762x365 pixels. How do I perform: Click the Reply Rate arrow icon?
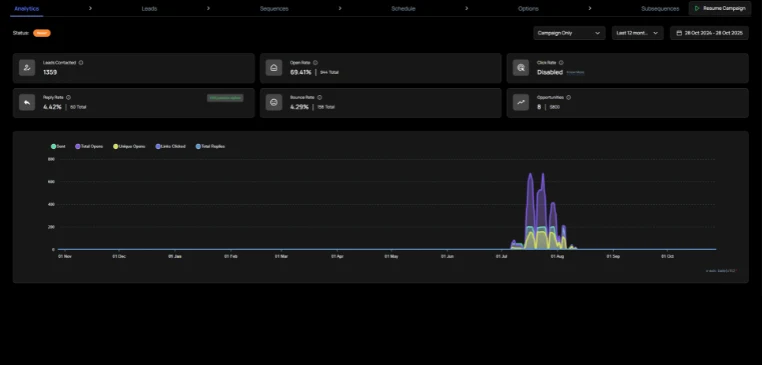coord(27,103)
